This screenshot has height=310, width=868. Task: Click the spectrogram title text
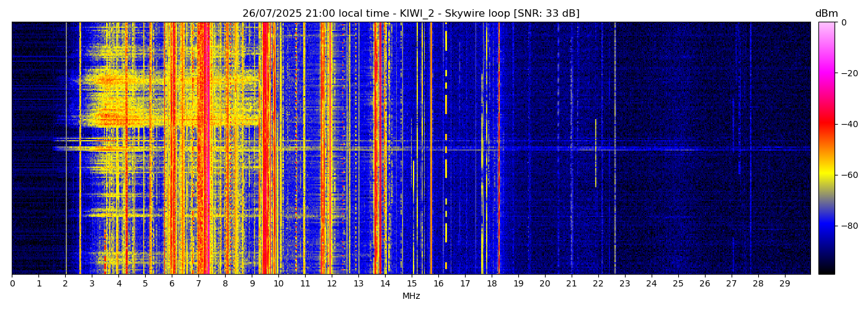[410, 14]
